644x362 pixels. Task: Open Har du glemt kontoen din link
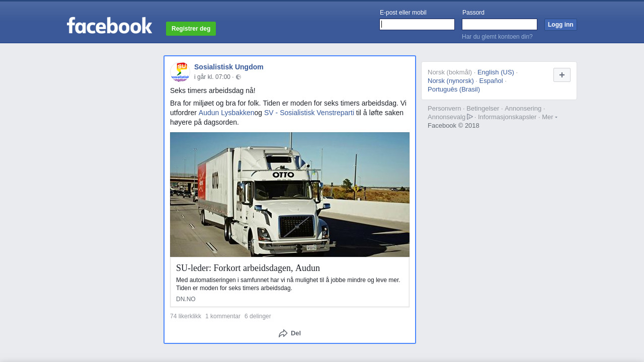497,37
